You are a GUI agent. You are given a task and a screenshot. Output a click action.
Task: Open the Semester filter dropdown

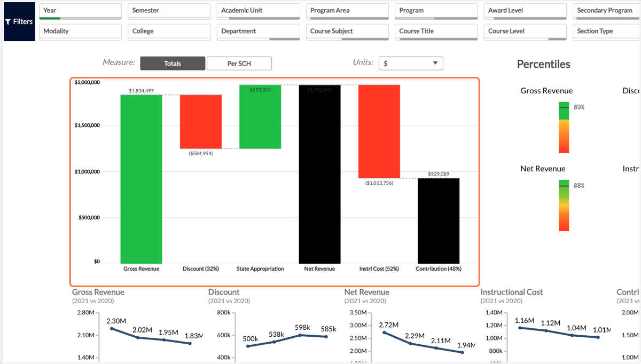(x=169, y=11)
